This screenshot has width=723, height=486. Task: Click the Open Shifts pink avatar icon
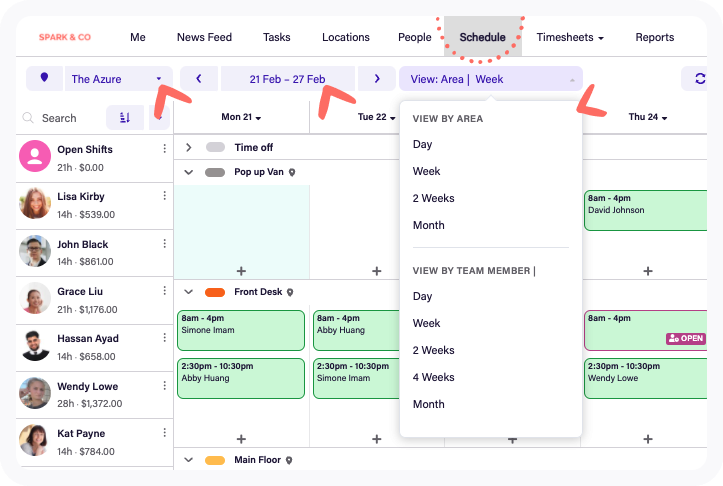35,156
